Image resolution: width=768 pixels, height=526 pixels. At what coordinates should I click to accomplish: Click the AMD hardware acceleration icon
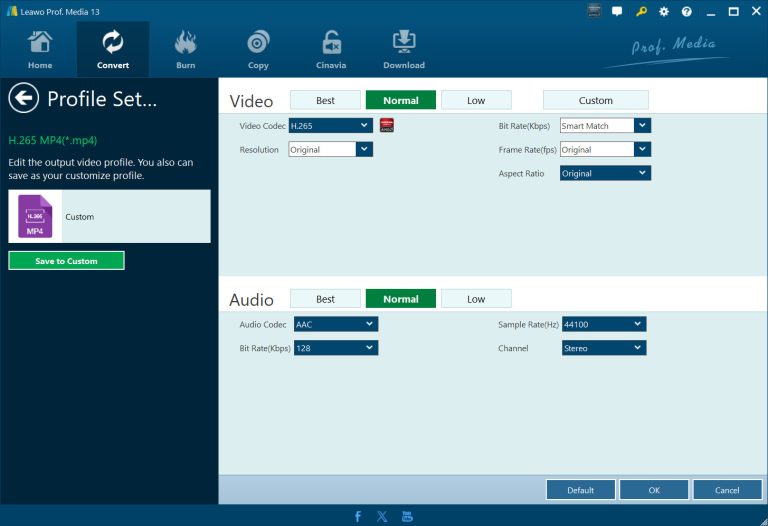pos(387,126)
